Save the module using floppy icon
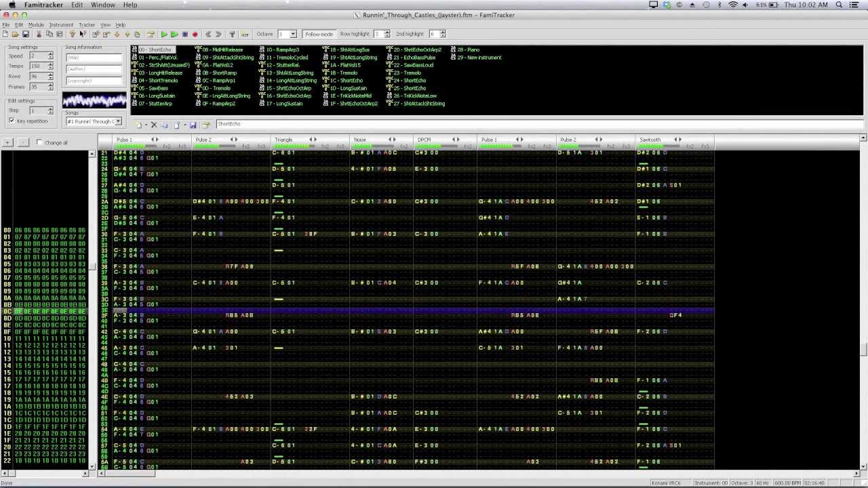Image resolution: width=868 pixels, height=488 pixels. (26, 34)
